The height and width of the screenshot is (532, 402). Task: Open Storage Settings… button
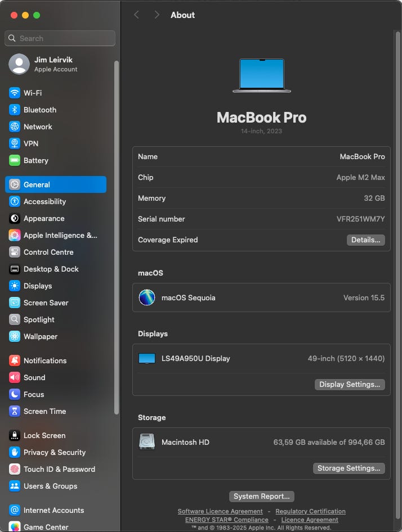tap(349, 468)
